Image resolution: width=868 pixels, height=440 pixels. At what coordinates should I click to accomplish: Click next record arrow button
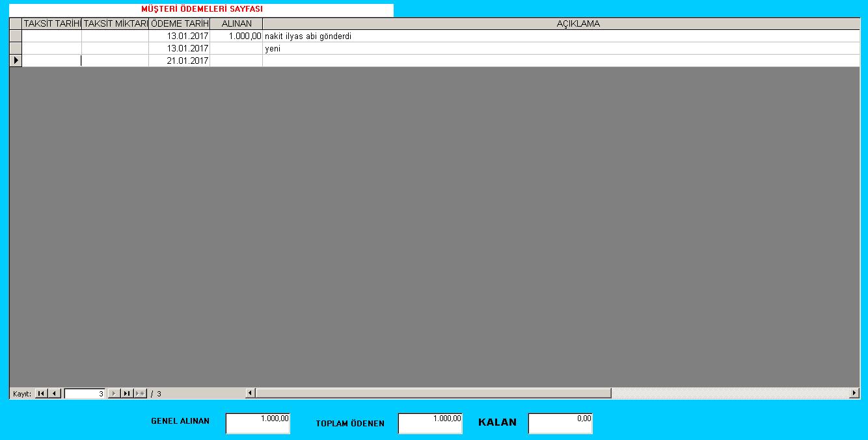(x=114, y=393)
